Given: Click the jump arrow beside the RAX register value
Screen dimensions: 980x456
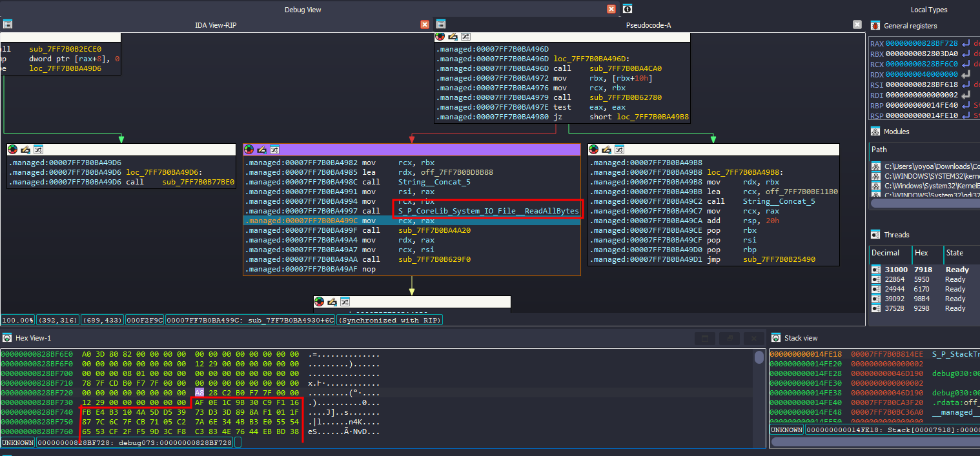Looking at the screenshot, I should [966, 44].
